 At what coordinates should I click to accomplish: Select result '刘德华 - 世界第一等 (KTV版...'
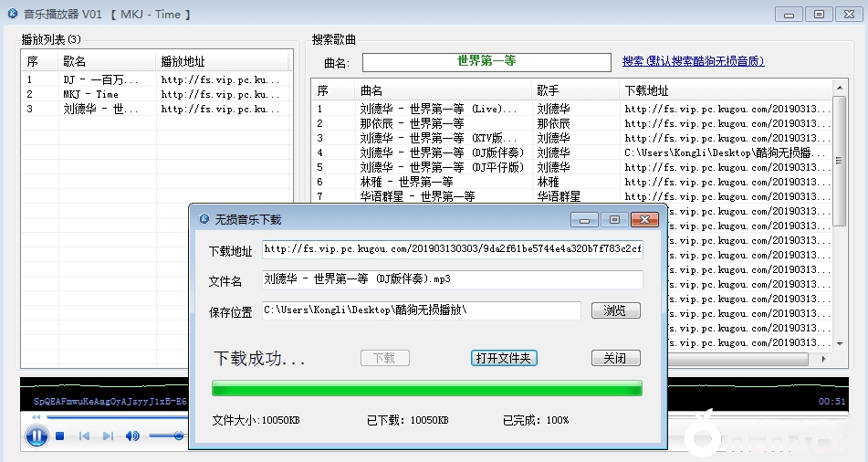[572, 138]
